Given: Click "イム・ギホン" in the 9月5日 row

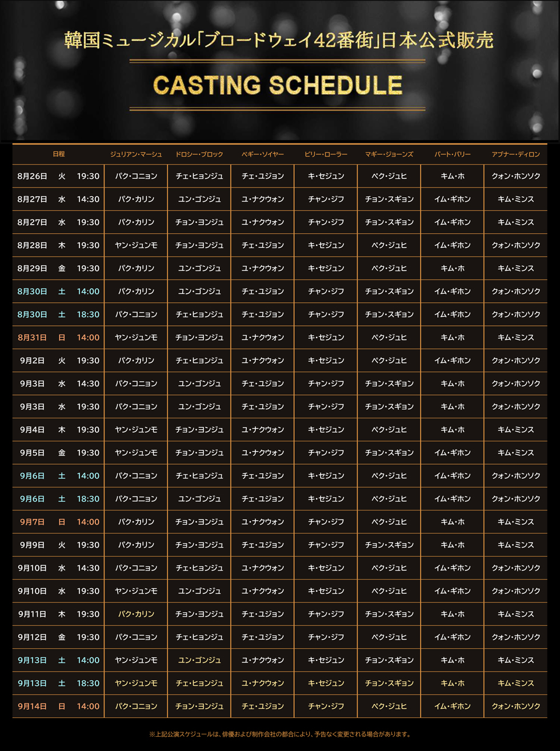Looking at the screenshot, I should pos(453,453).
